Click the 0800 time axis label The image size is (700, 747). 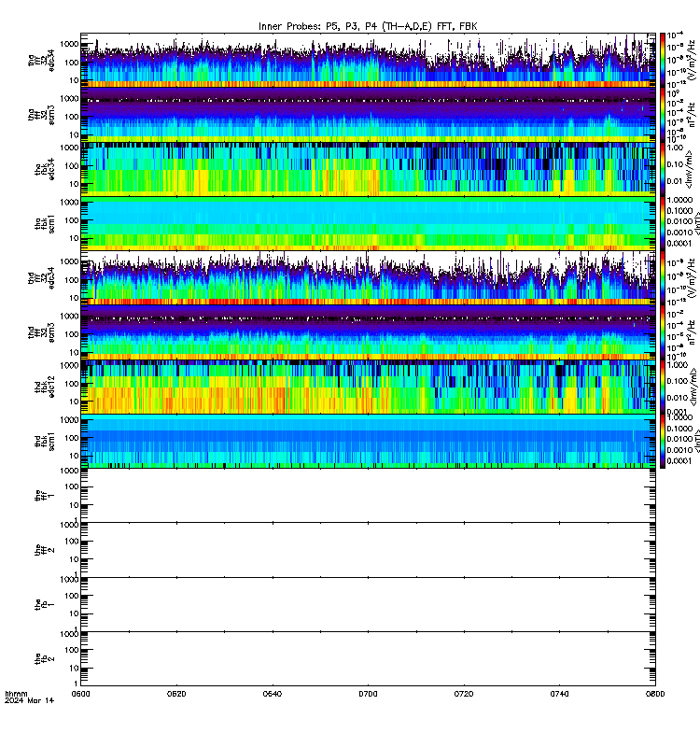[655, 694]
